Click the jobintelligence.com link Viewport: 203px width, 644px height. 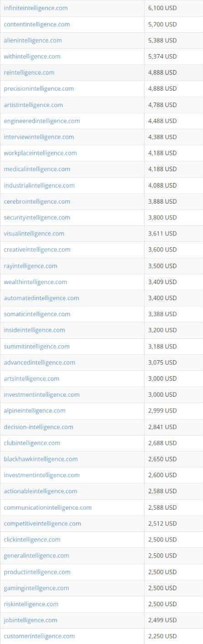(x=31, y=620)
